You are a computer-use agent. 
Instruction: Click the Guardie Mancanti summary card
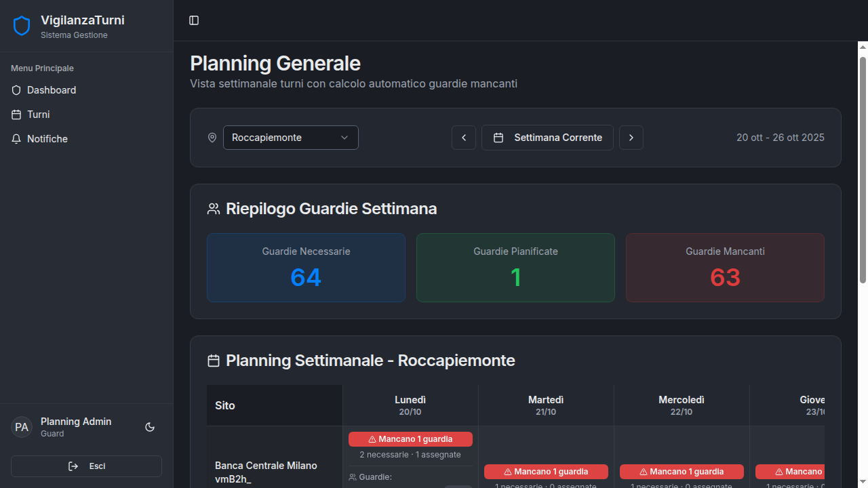725,268
